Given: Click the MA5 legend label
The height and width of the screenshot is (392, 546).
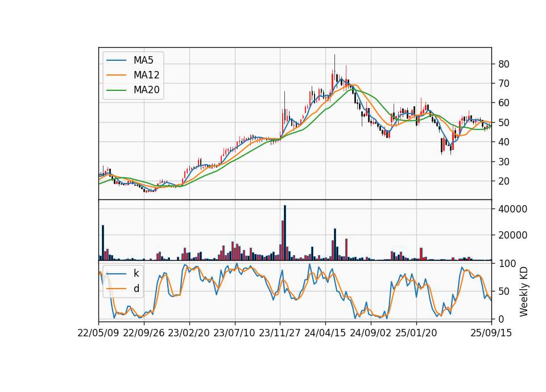Looking at the screenshot, I should pyautogui.click(x=143, y=60).
